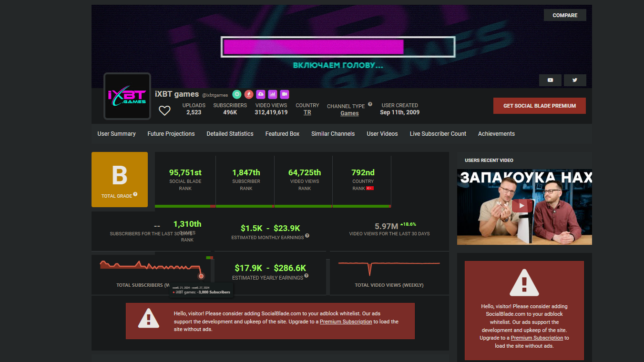Open the Achievements tab
The width and height of the screenshot is (644, 362).
click(497, 134)
